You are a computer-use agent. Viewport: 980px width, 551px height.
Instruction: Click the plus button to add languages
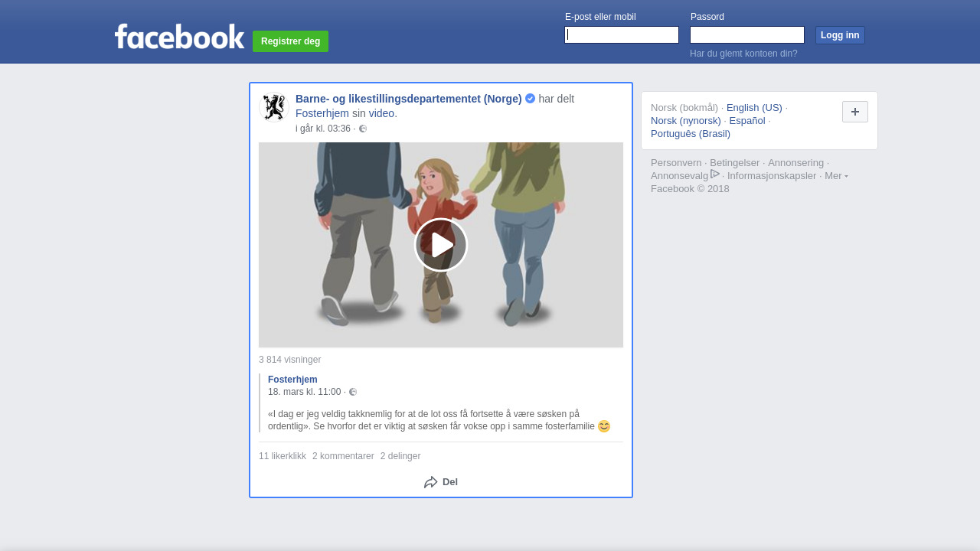pos(854,112)
